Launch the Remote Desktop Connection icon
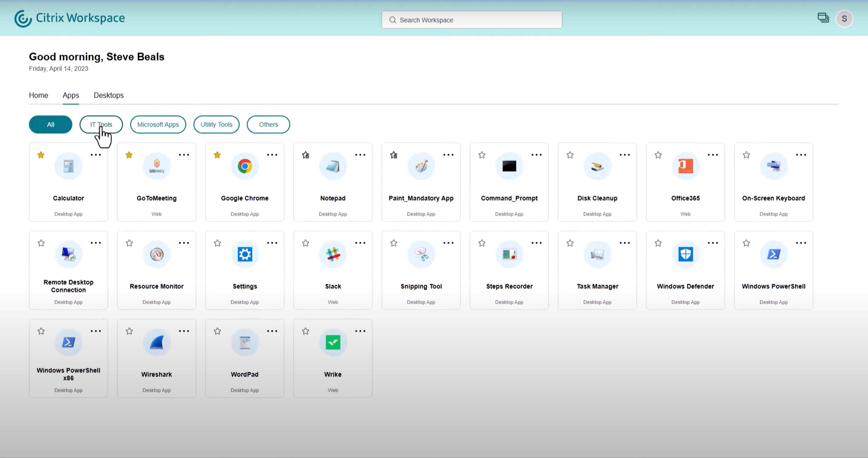This screenshot has height=458, width=868. [x=68, y=254]
